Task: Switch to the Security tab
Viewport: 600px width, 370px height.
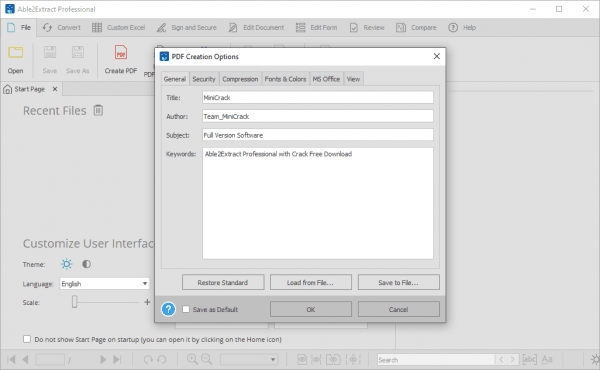Action: point(204,79)
